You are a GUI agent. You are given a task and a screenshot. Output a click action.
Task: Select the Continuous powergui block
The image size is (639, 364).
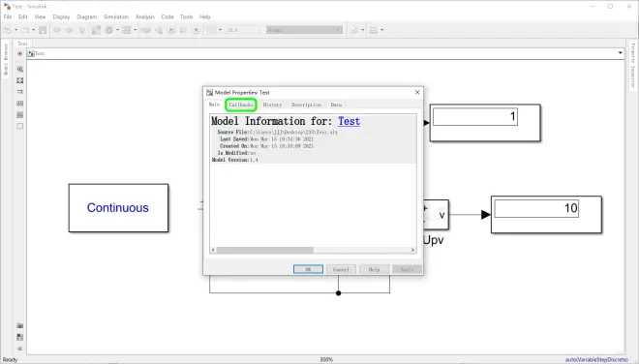pyautogui.click(x=118, y=208)
